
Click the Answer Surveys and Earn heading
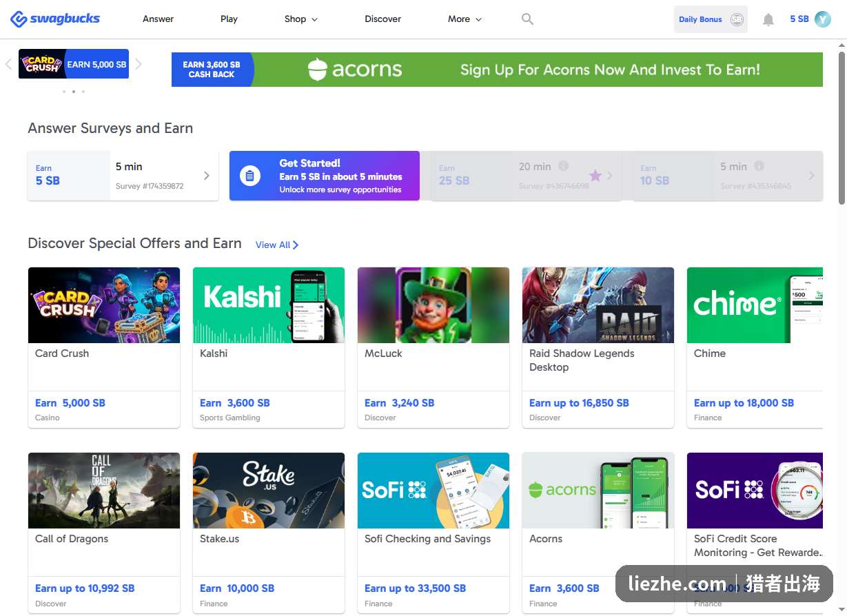point(110,128)
